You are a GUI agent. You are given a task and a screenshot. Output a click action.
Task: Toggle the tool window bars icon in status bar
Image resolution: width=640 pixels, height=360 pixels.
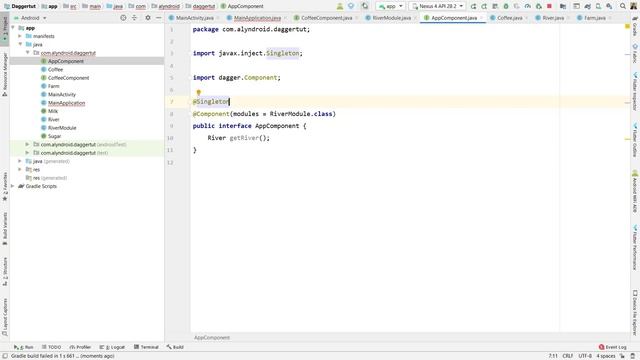(5, 356)
